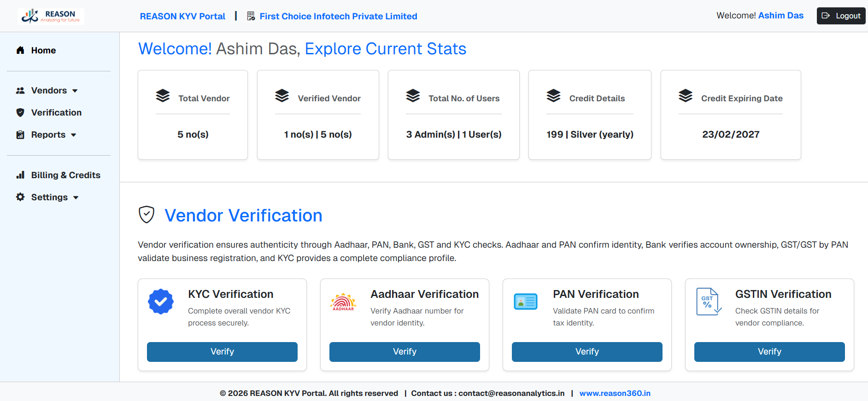Click the Aadhaar logo icon
868x401 pixels.
pyautogui.click(x=343, y=302)
